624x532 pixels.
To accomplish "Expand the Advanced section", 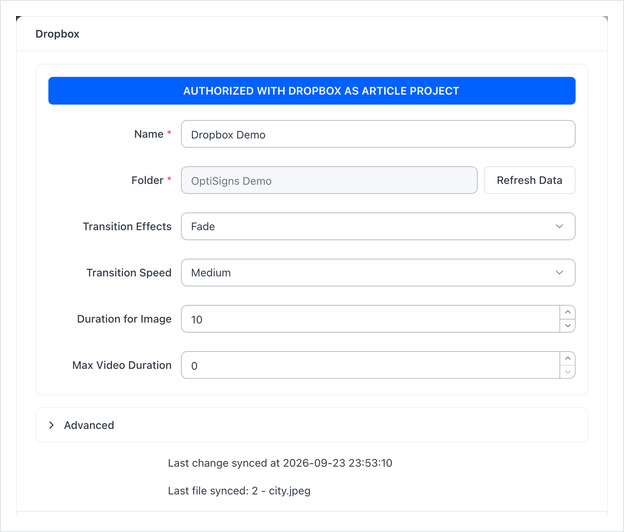I will [312, 425].
